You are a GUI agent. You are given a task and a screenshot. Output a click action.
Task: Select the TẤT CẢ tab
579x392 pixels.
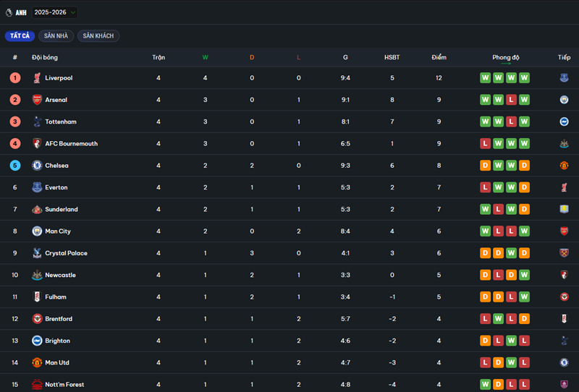[x=20, y=36]
